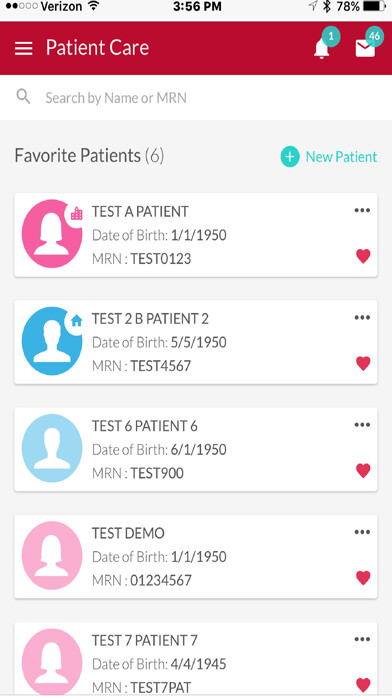Screen dimensions: 392x696
Task: Open notifications bell icon
Action: click(322, 48)
